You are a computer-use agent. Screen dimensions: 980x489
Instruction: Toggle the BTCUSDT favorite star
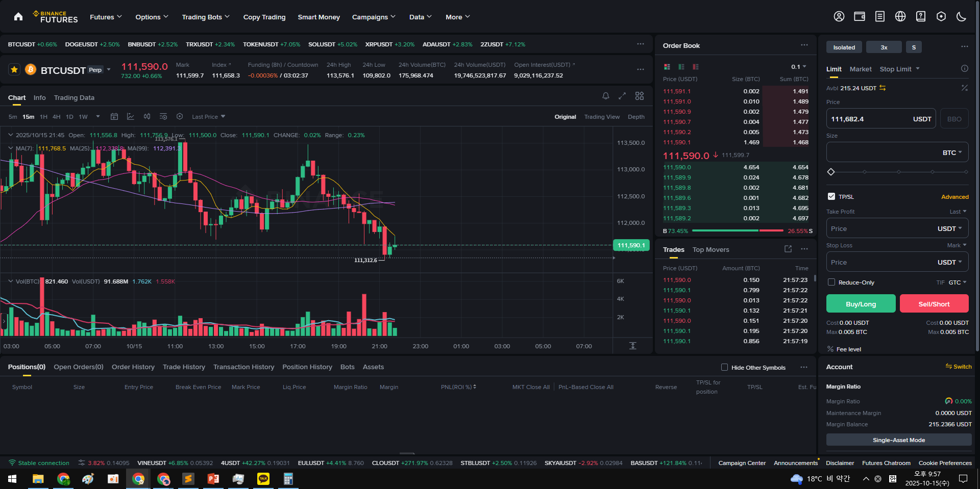pos(14,69)
